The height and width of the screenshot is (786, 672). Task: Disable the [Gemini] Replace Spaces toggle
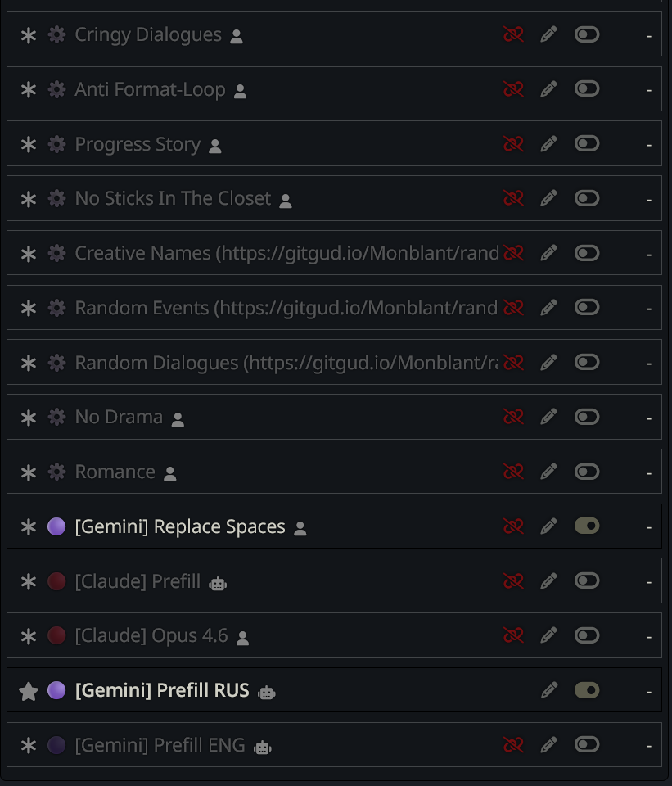tap(587, 526)
